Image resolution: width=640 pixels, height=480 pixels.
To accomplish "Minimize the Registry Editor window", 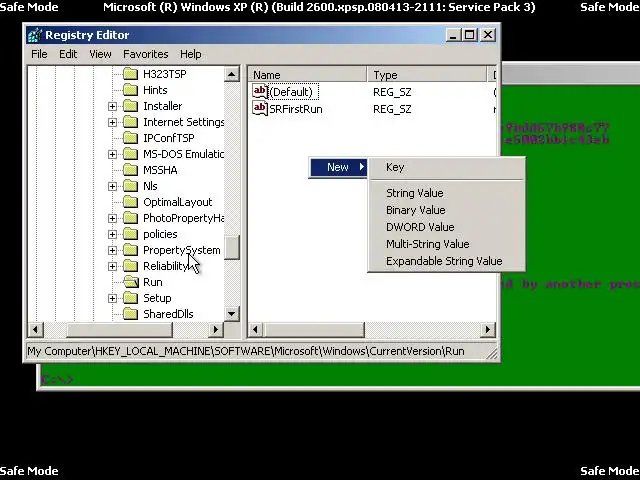I will click(453, 35).
